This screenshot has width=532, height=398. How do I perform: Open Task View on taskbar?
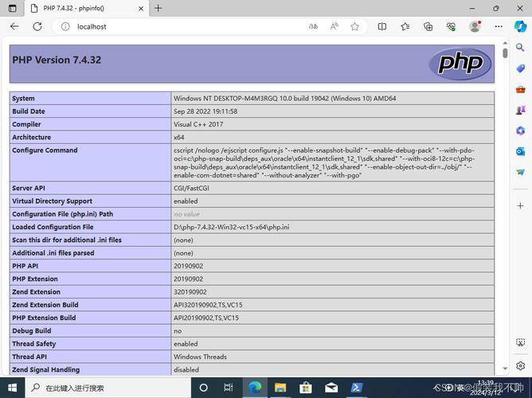tap(229, 388)
